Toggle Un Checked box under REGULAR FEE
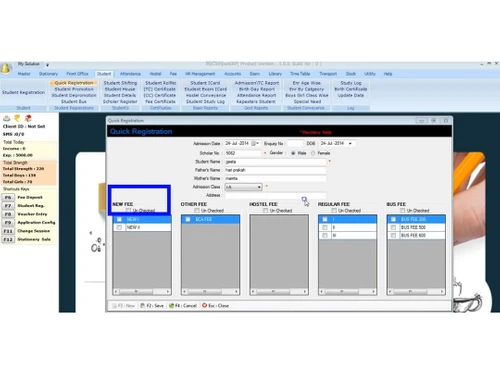This screenshot has height=375, width=500. tap(334, 210)
